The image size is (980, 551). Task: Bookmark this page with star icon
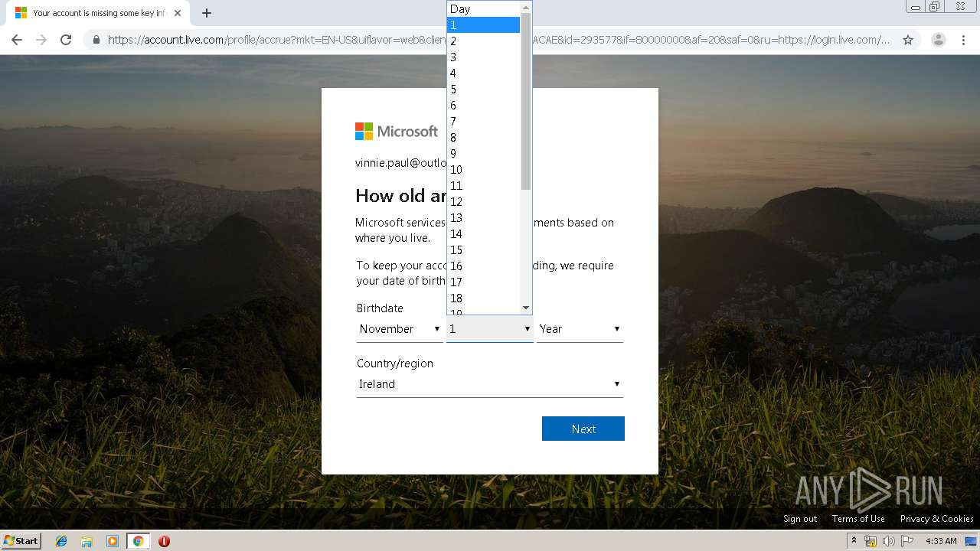(x=908, y=40)
